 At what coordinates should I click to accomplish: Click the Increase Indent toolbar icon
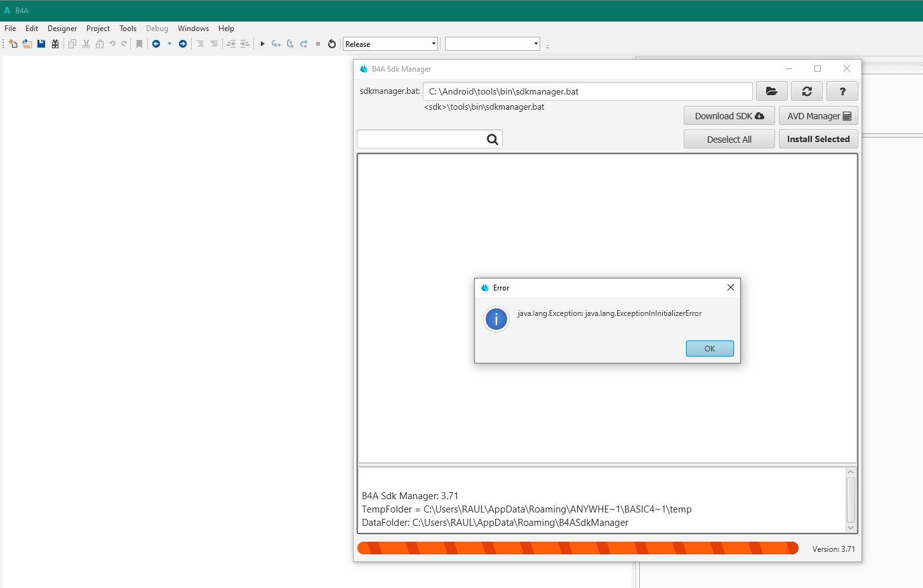(x=244, y=44)
